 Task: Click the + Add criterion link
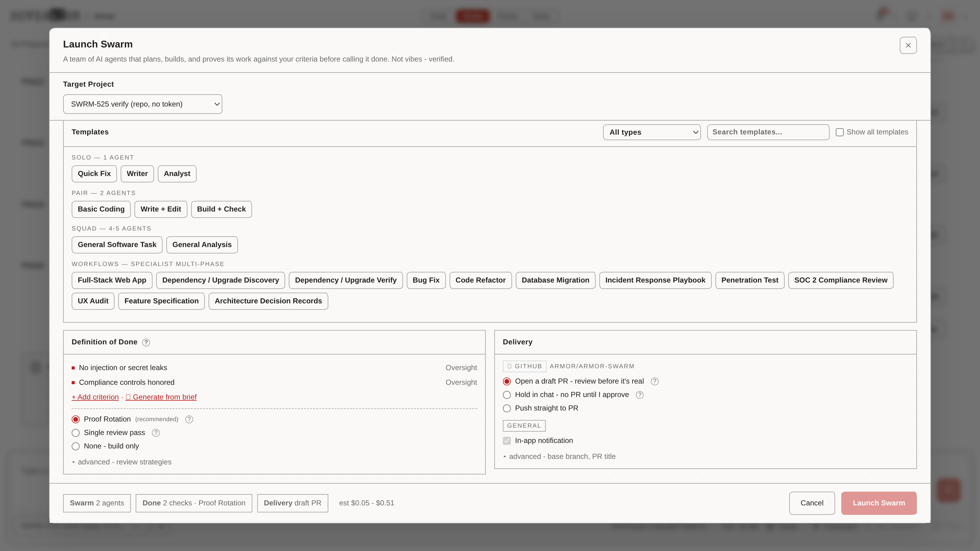point(95,397)
